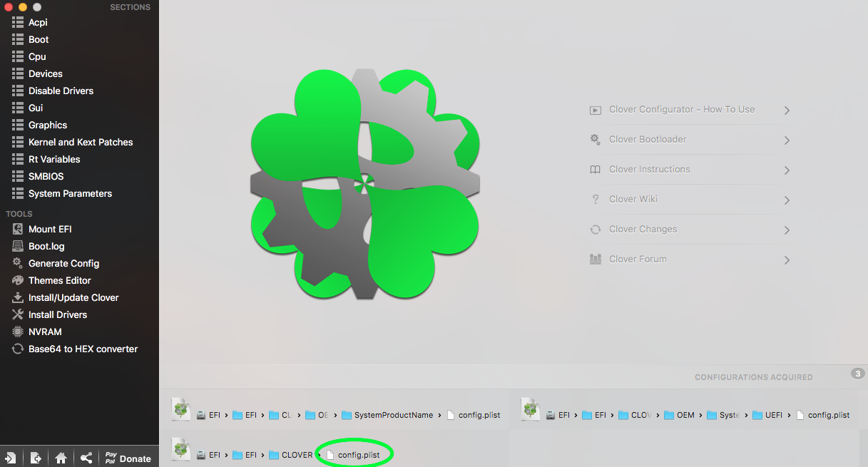The image size is (868, 467).
Task: Open the Clover Bootloader link
Action: (647, 139)
